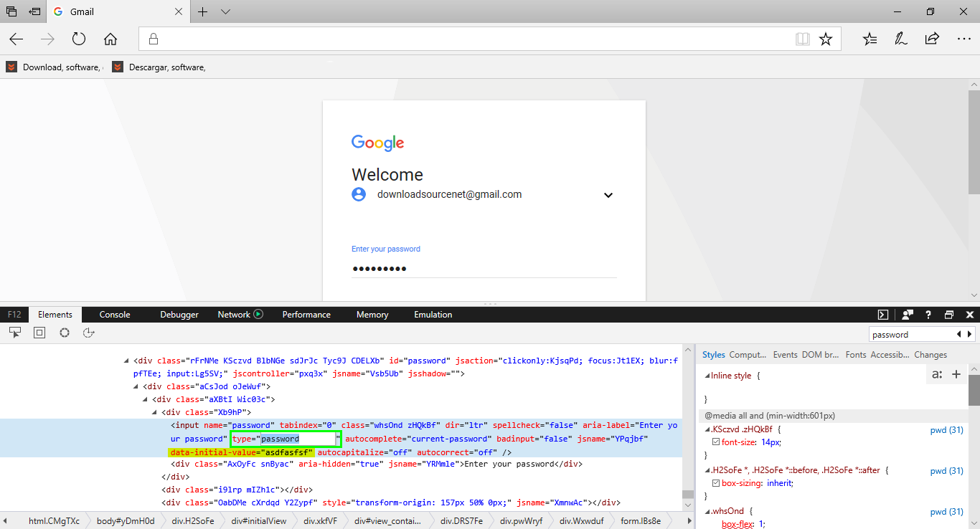Collapse the .KSczvd .zHQkBf rule
The width and height of the screenshot is (980, 529).
pyautogui.click(x=707, y=429)
